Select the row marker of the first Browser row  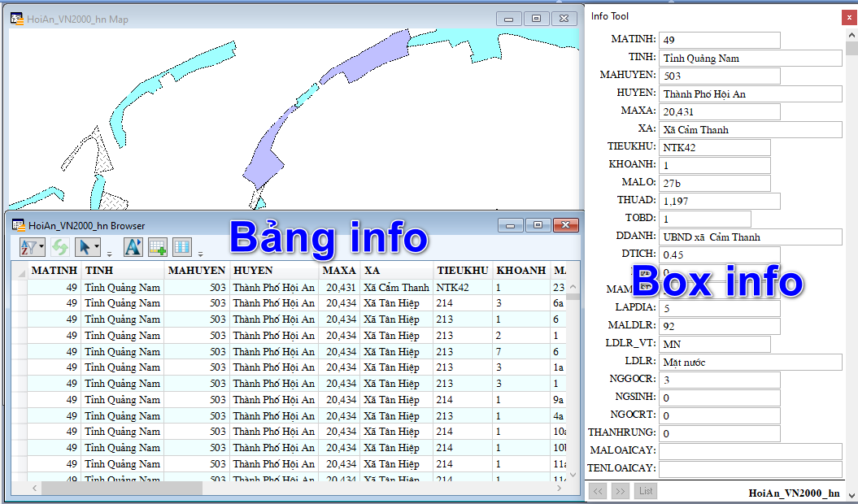(x=20, y=287)
